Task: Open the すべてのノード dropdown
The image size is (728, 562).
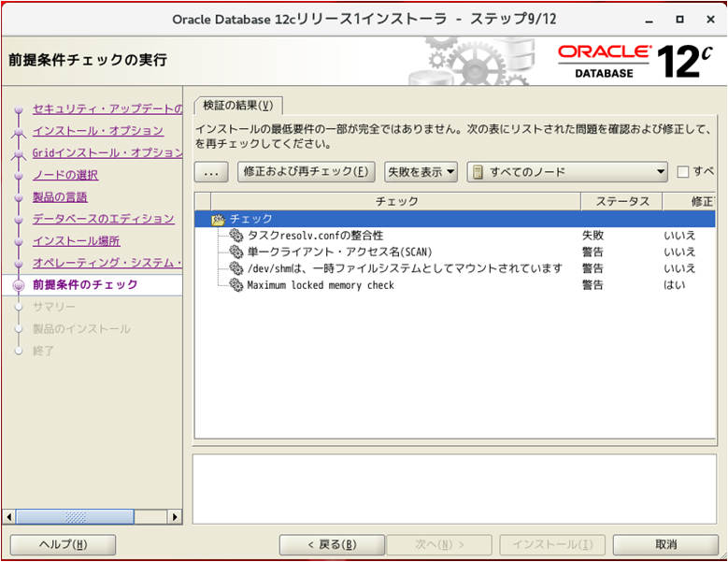Action: [567, 172]
